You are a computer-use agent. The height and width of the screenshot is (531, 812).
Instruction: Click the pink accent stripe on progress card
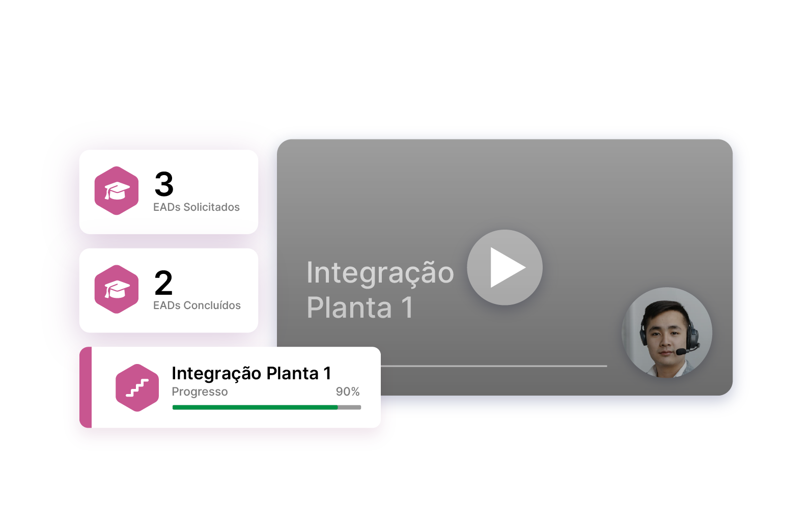pos(86,387)
